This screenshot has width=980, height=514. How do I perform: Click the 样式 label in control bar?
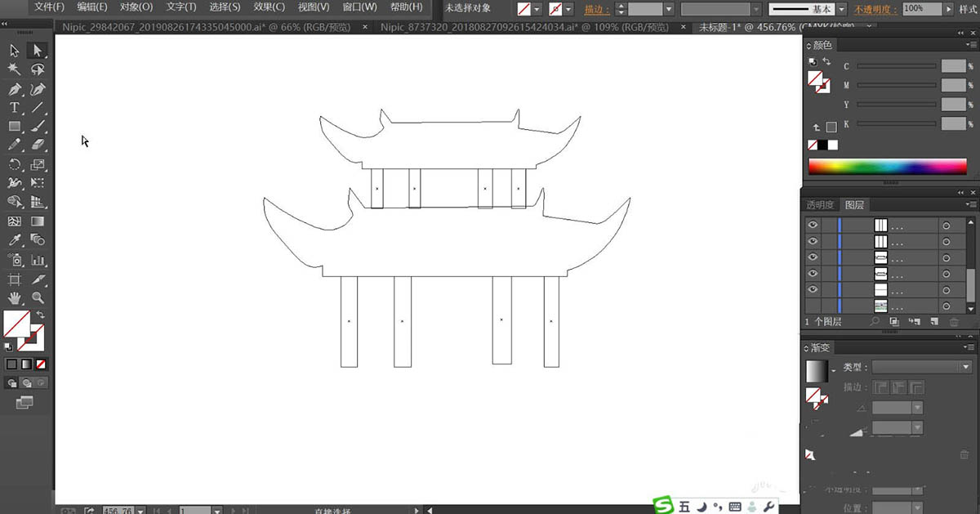point(969,9)
